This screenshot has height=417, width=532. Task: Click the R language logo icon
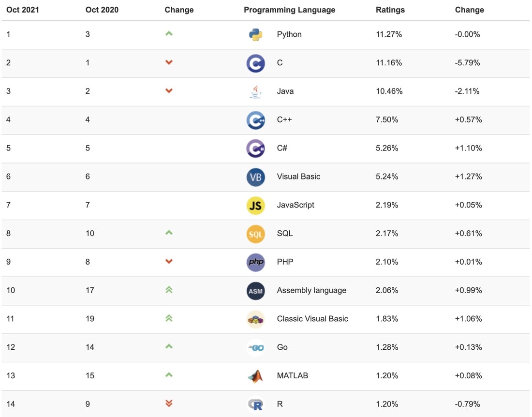click(x=255, y=404)
